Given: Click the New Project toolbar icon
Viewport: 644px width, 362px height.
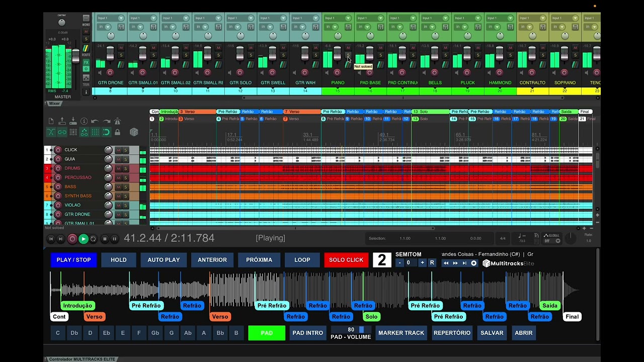Looking at the screenshot, I should point(51,121).
